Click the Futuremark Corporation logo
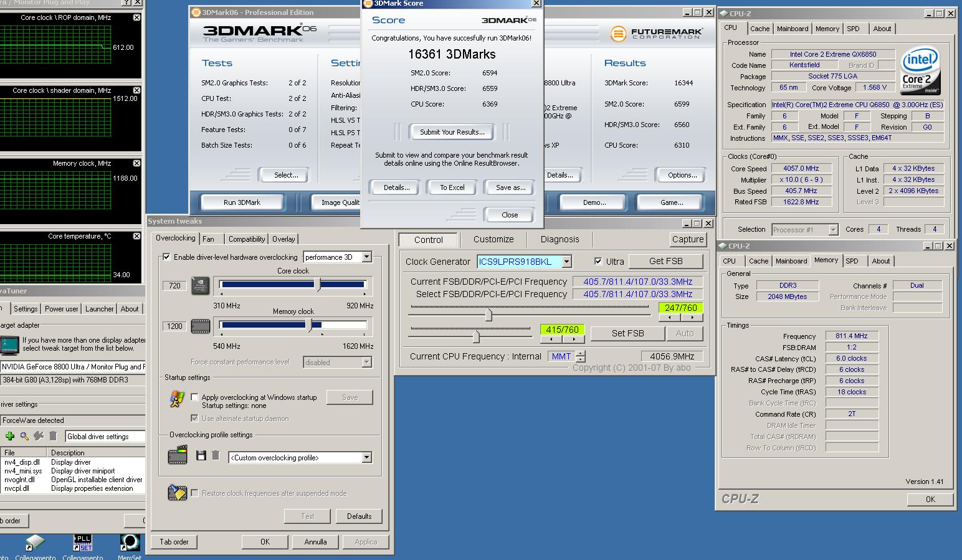Viewport: 962px width, 560px height. (657, 34)
